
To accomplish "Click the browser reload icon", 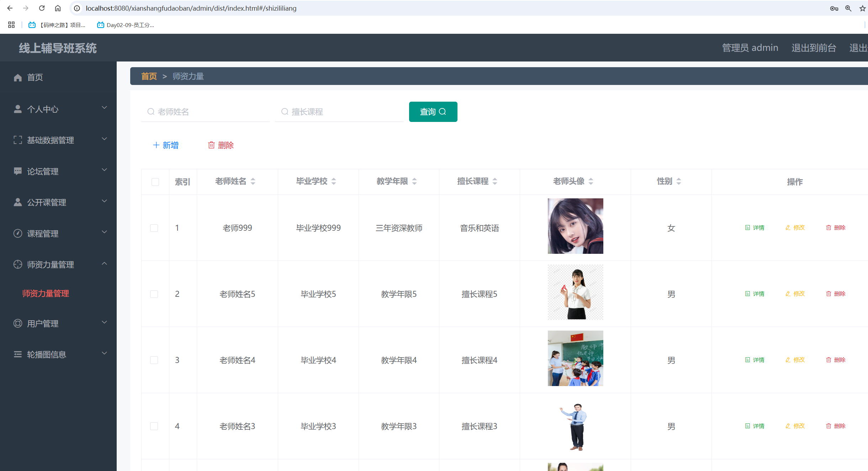I will tap(42, 8).
